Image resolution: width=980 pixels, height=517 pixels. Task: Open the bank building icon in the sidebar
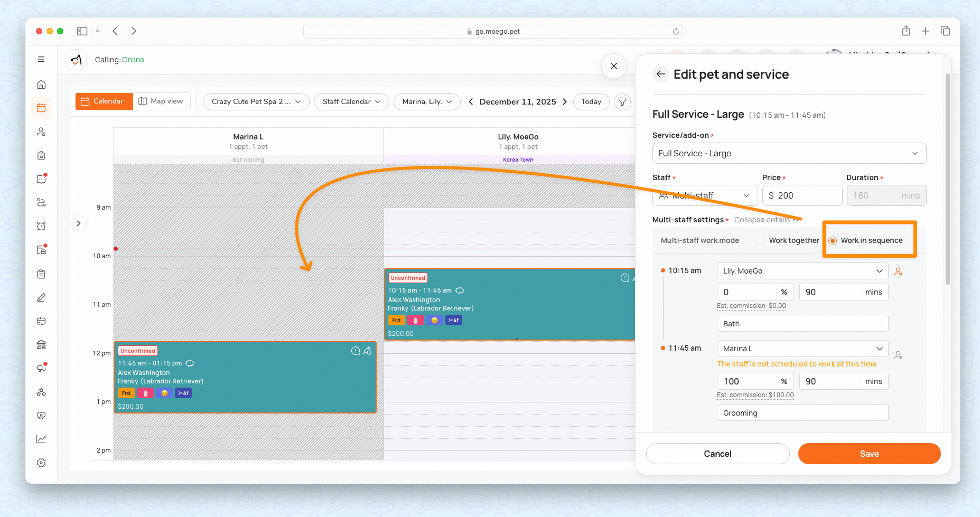(41, 345)
